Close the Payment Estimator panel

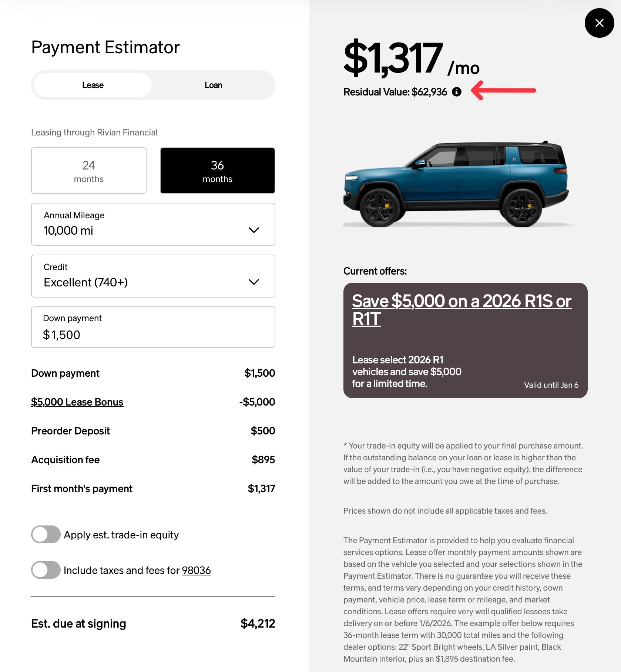click(x=599, y=23)
